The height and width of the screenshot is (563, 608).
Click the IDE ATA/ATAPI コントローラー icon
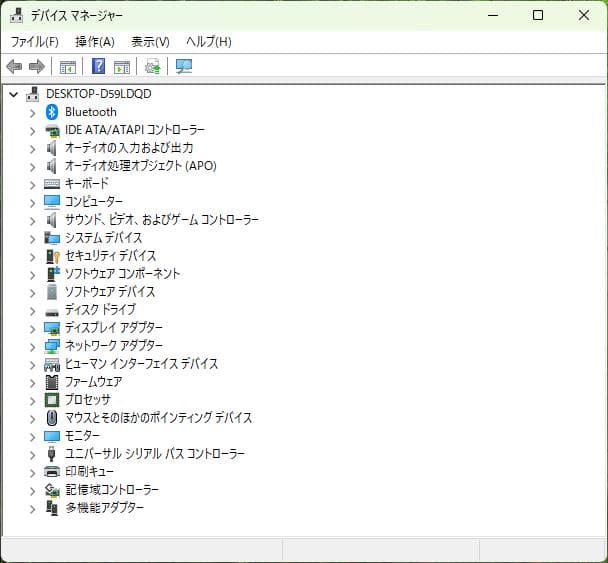[x=52, y=130]
